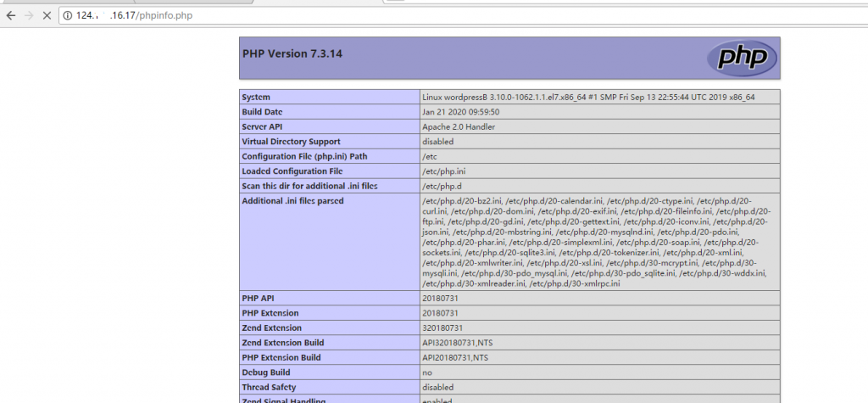Click the parsed ini files list text
Image resolution: width=868 pixels, height=403 pixels.
(x=596, y=243)
